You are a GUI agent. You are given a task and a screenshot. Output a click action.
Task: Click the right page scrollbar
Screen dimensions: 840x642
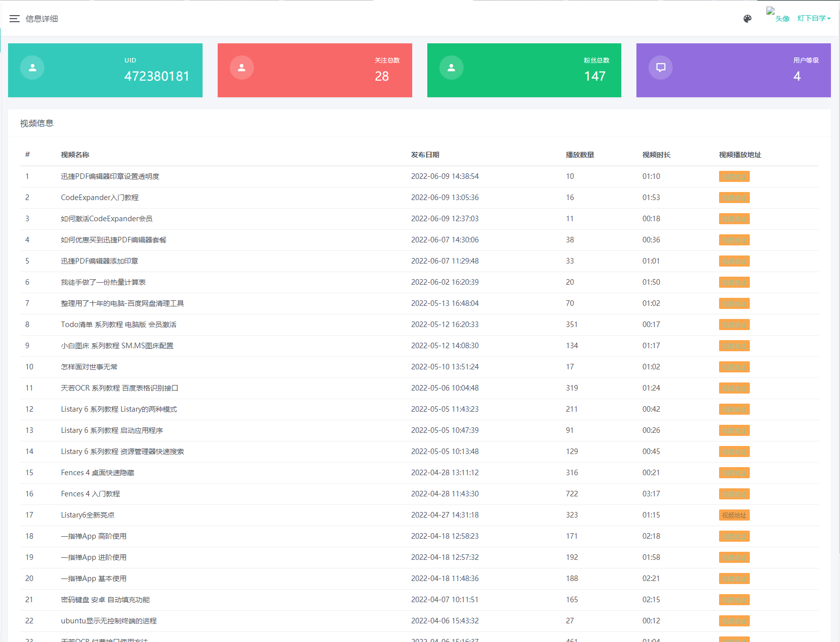coord(837,202)
